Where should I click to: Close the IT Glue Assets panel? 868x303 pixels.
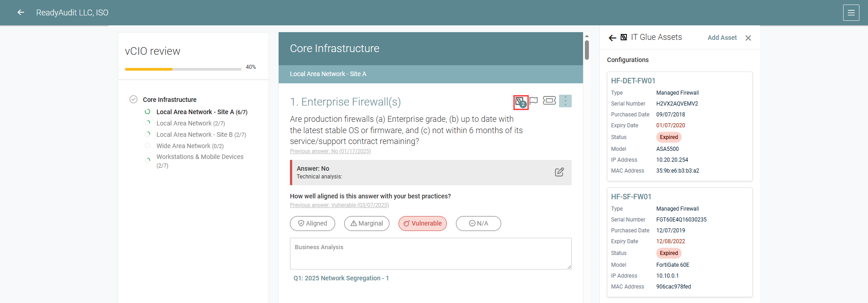click(748, 38)
